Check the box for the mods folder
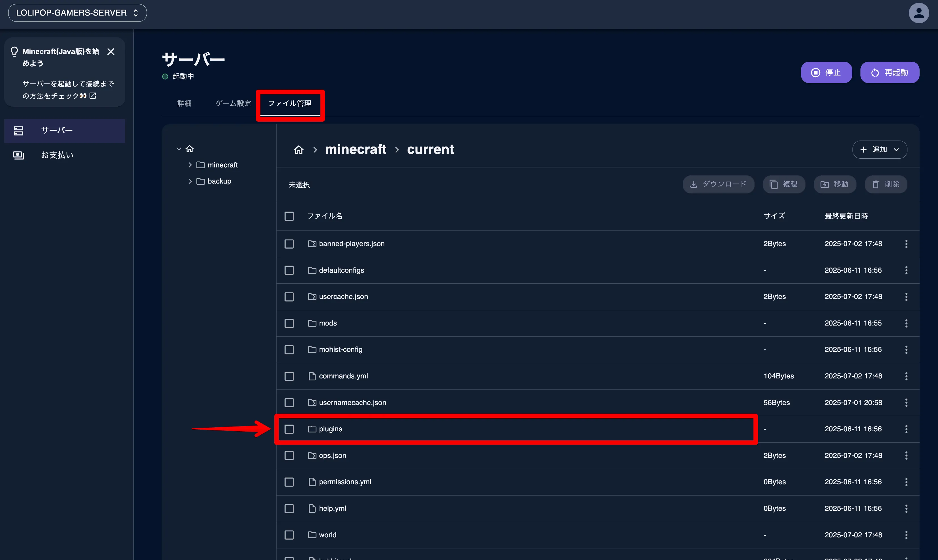 coord(289,323)
